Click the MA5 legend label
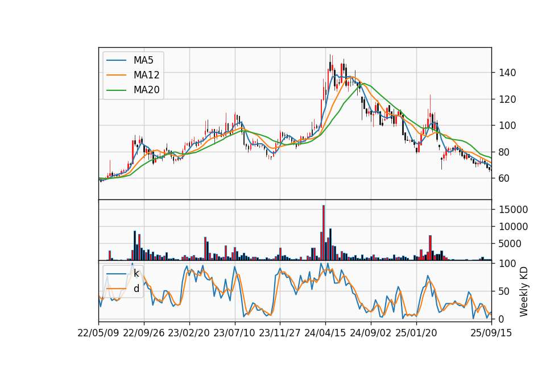Screen dimensions: 546x392 click(x=143, y=60)
